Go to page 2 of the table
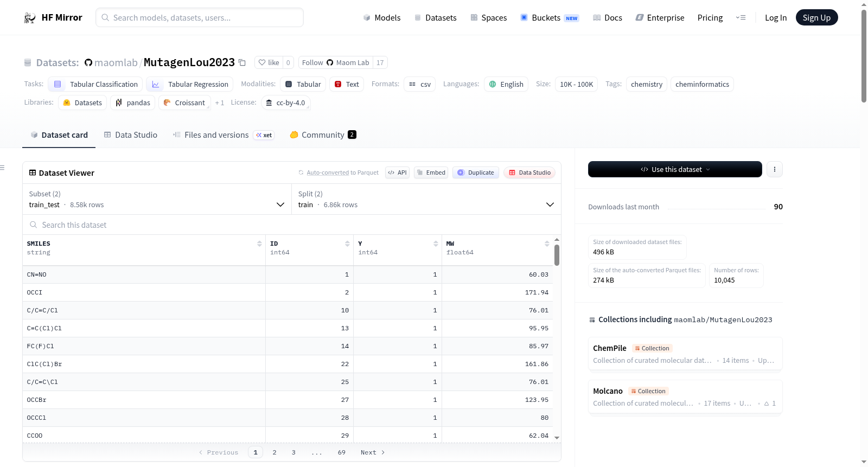This screenshot has height=467, width=868. 275,452
